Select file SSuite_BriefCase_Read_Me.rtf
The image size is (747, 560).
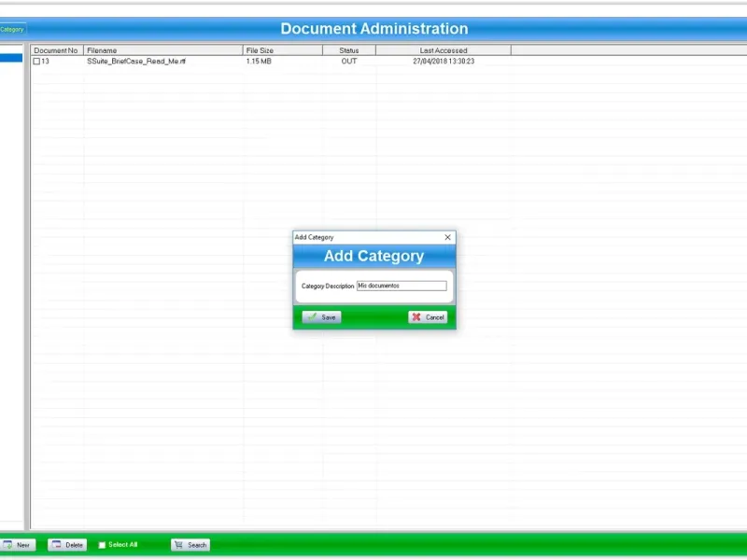pyautogui.click(x=136, y=62)
